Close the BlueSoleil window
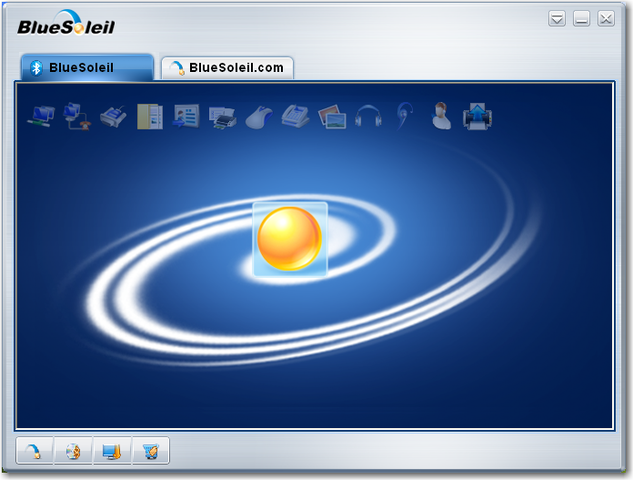The height and width of the screenshot is (480, 633). (606, 19)
